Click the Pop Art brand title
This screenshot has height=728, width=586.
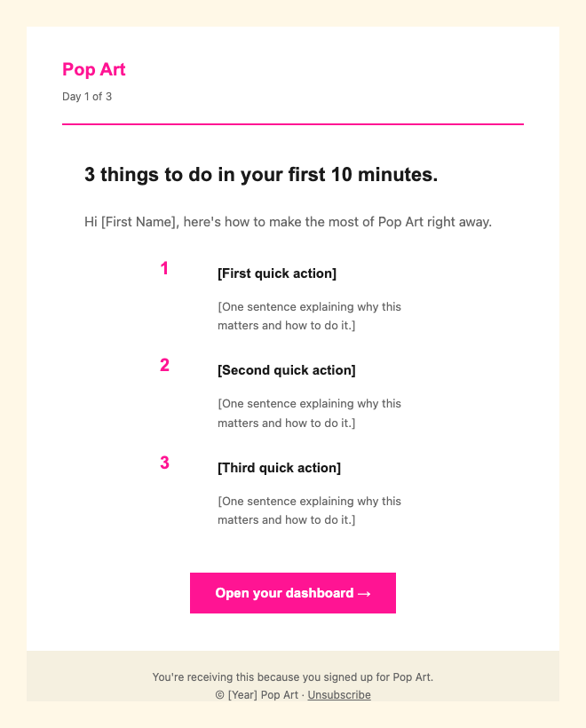(94, 69)
